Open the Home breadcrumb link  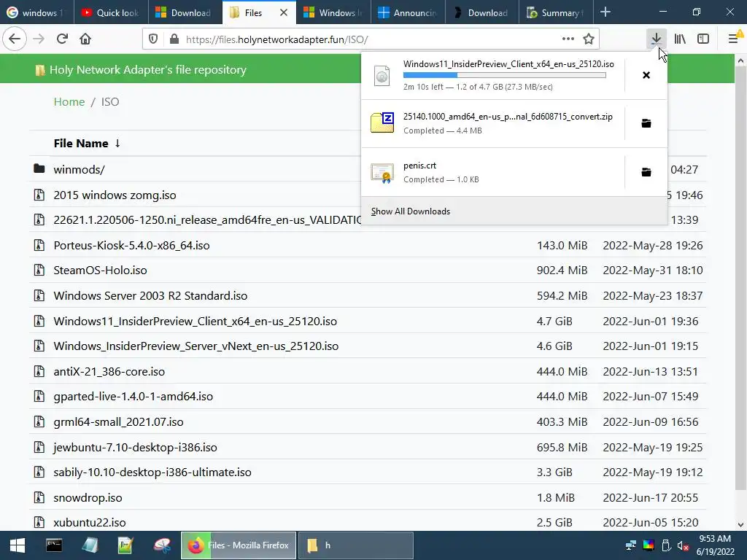(69, 102)
